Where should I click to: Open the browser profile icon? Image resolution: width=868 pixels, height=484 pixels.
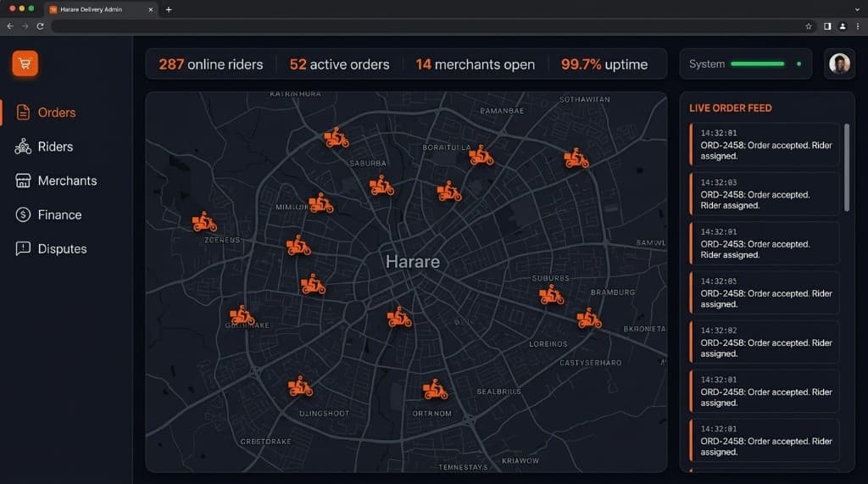(x=843, y=26)
